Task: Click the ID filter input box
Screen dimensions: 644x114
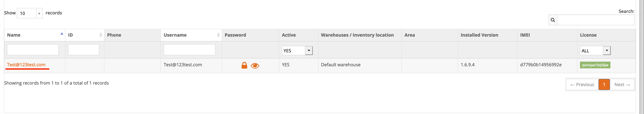Action: pyautogui.click(x=84, y=50)
